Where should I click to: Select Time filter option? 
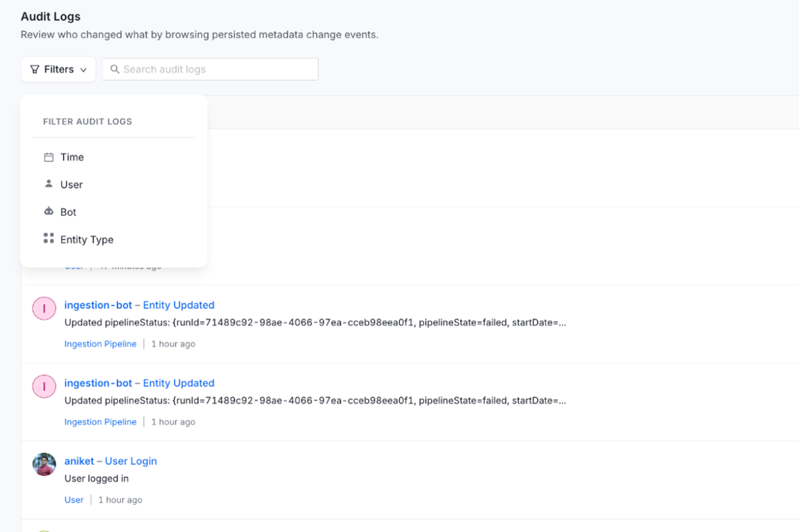click(x=72, y=157)
